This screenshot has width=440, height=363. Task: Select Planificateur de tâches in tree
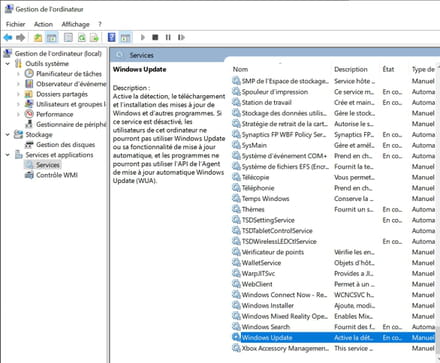[69, 74]
